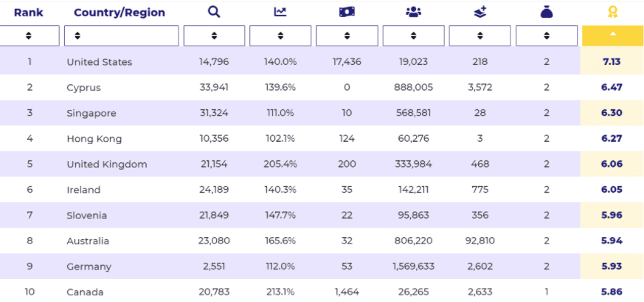Click the Country/Region column header
Viewport: 644px width, 302px height.
[x=120, y=13]
